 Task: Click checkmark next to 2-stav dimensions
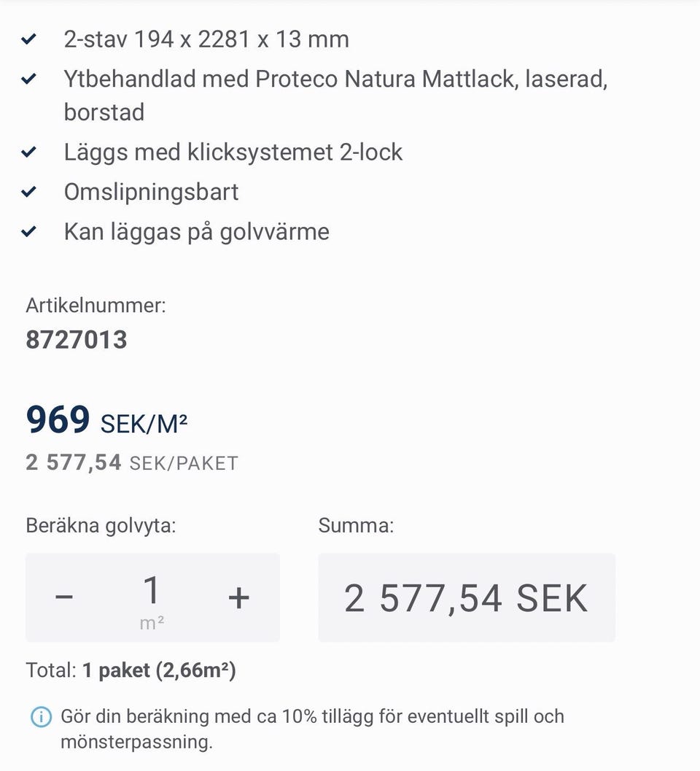pos(29,39)
